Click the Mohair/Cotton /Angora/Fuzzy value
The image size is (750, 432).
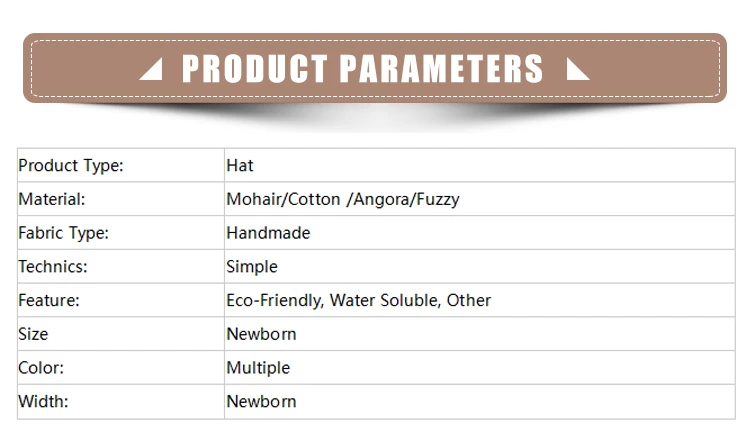tap(342, 199)
